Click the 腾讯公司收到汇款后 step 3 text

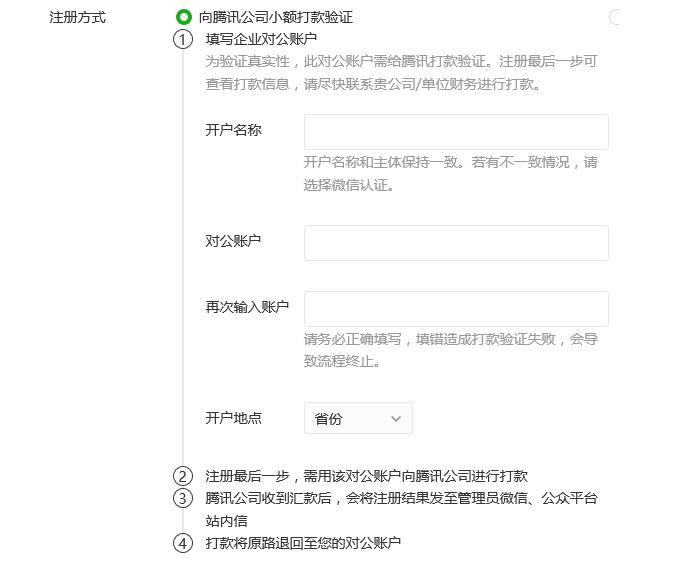click(x=401, y=498)
